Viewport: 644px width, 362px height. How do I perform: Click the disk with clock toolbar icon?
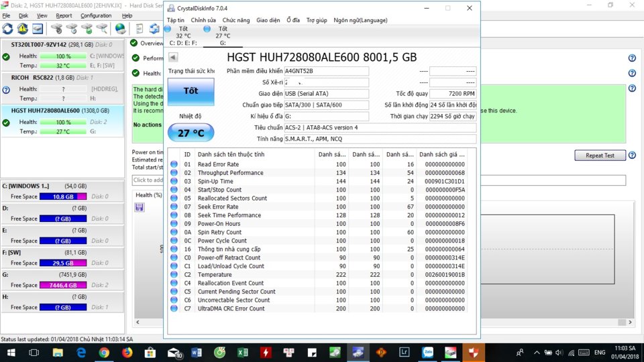point(72,29)
